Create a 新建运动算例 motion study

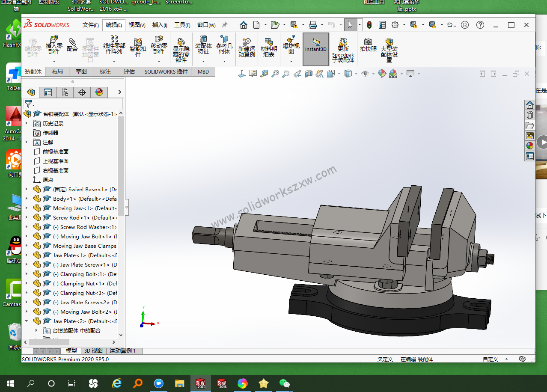coord(247,46)
